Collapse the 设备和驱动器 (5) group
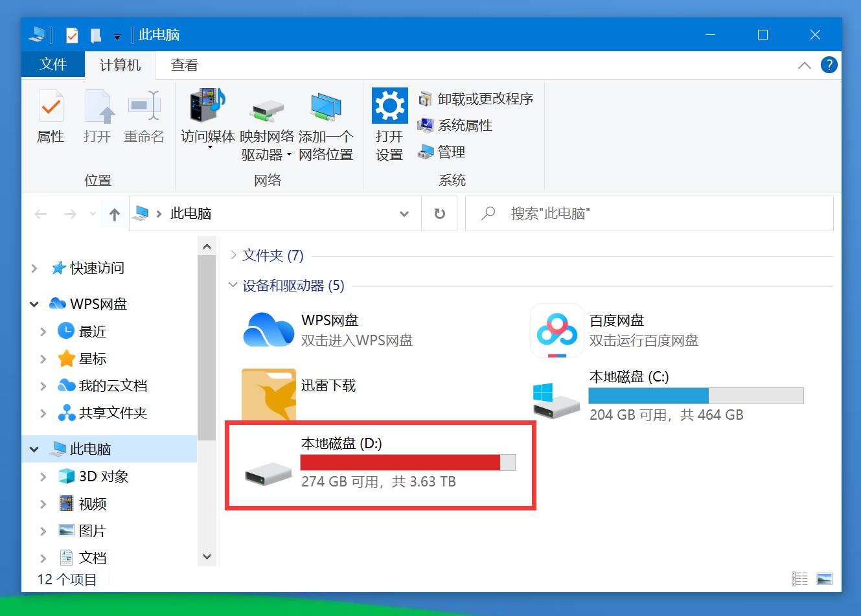The width and height of the screenshot is (861, 616). tap(233, 285)
